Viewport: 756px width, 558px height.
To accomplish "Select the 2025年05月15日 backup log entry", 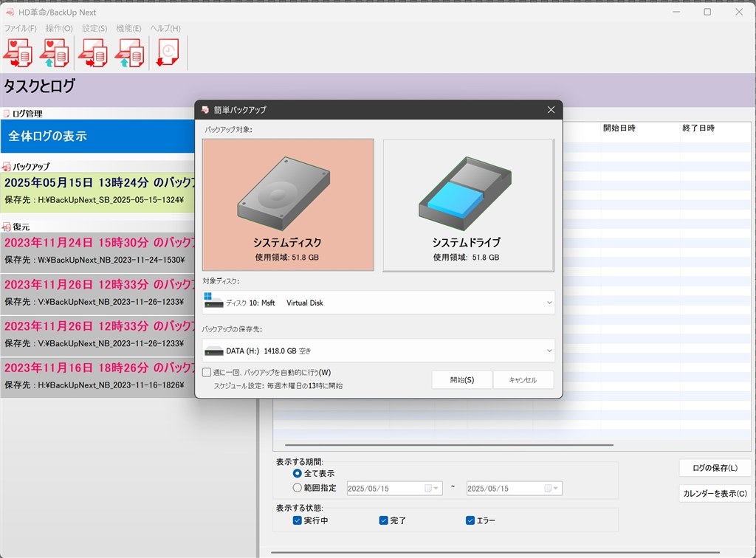I will click(98, 191).
